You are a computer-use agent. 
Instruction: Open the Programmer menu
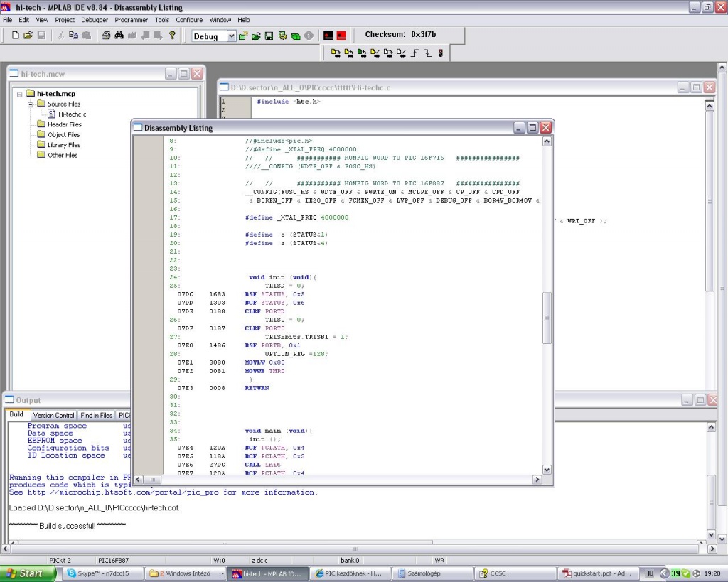tap(132, 20)
